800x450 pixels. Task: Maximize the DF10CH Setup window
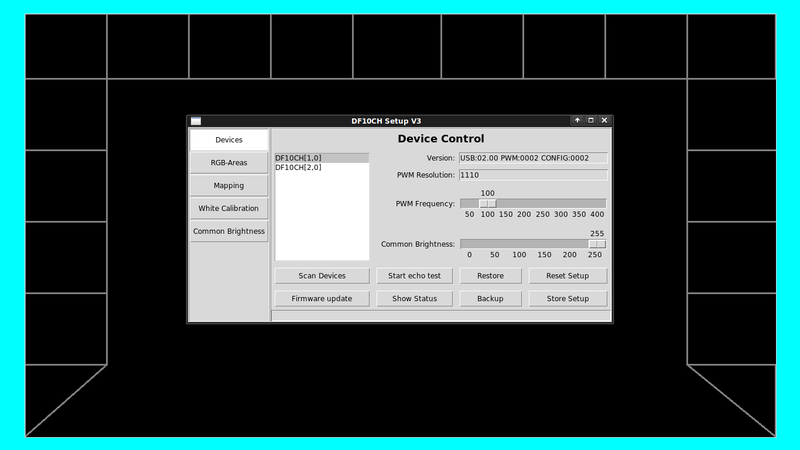pyautogui.click(x=590, y=120)
